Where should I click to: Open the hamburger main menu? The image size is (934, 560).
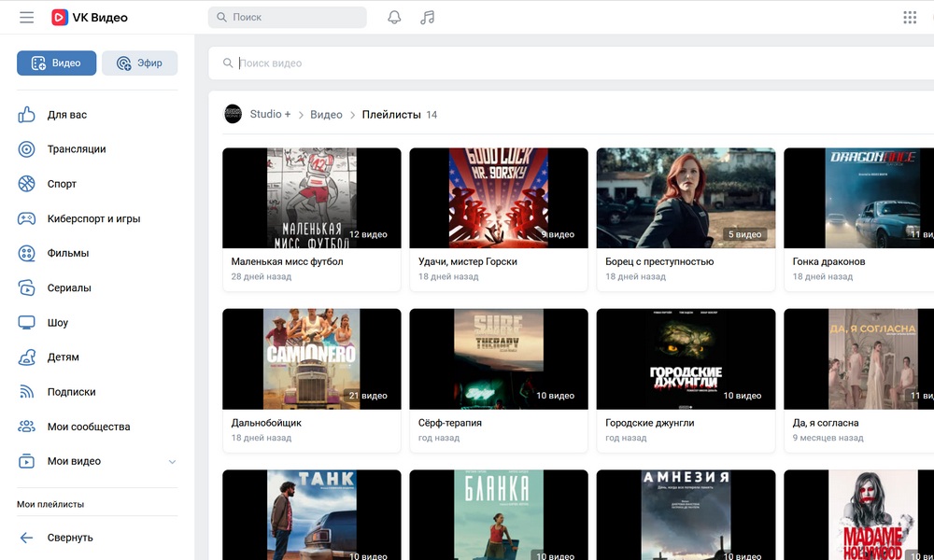coord(27,17)
